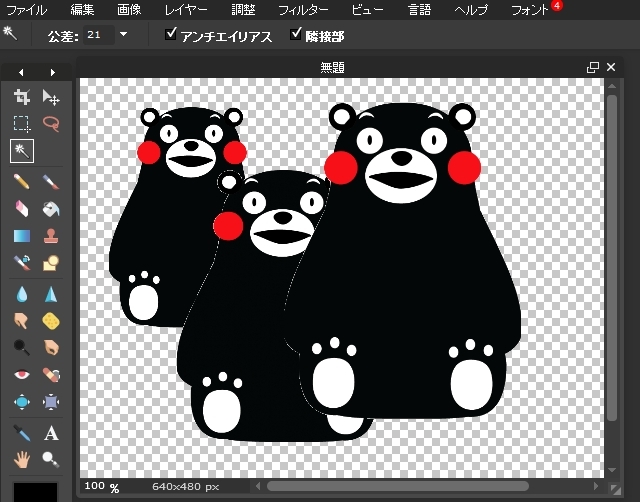The height and width of the screenshot is (502, 640).
Task: Click the scroll left arrow below canvas
Action: point(258,486)
